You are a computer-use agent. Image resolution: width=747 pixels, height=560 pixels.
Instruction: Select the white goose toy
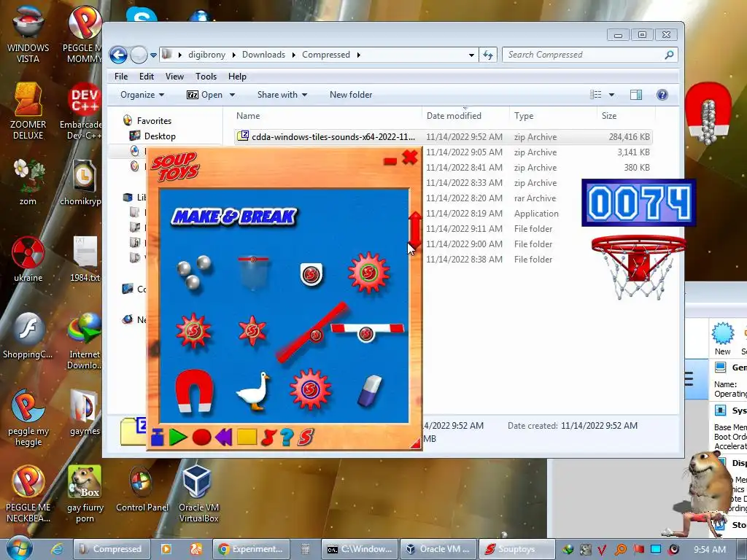click(x=253, y=392)
